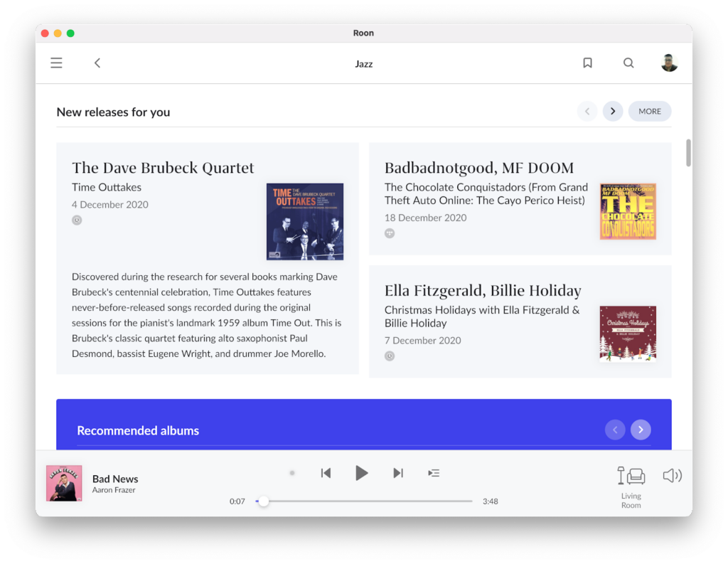728x564 pixels.
Task: Click the source badge under 4 December 2020
Action: coord(77,220)
